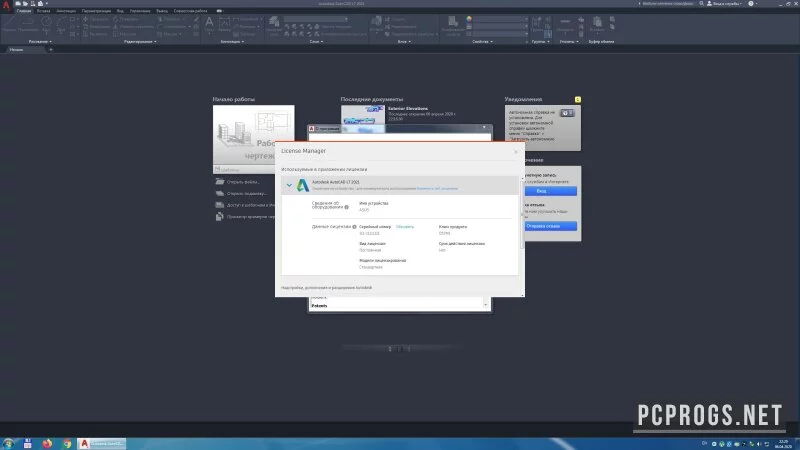Select the Line tool in the ribbon
Viewport: 800px width, 450px height.
pos(9,24)
